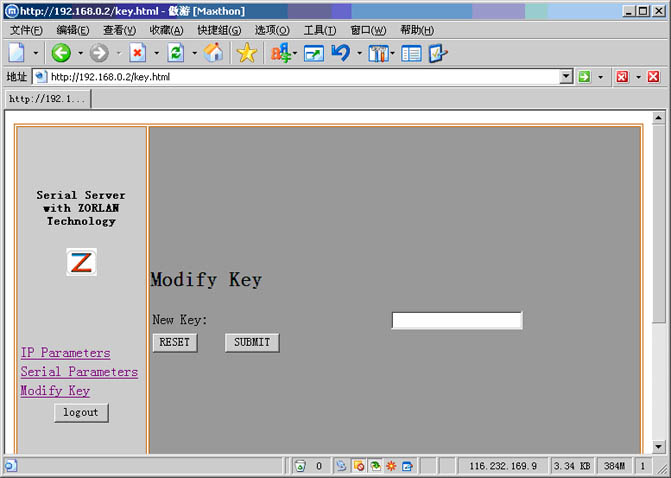This screenshot has height=478, width=671.
Task: Click the yellow Favorites star icon
Action: (x=246, y=53)
